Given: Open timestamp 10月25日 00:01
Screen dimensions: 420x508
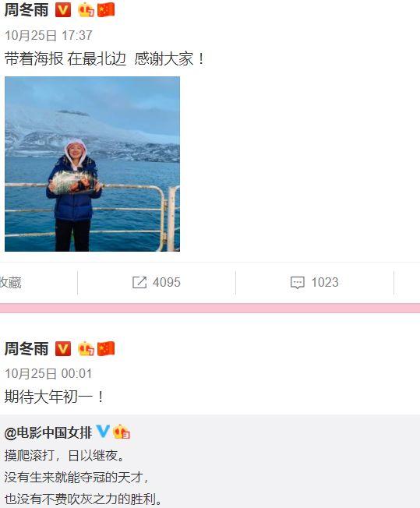Looking at the screenshot, I should click(x=48, y=373).
